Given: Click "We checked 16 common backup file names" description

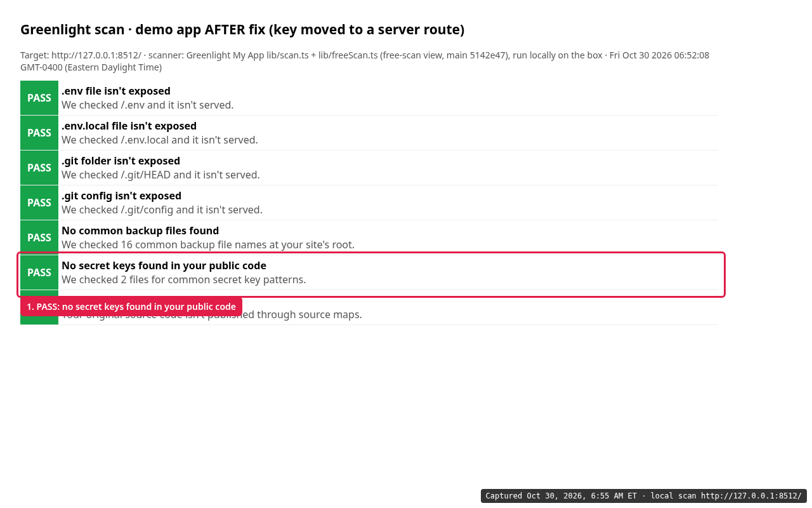Looking at the screenshot, I should click(x=208, y=244).
